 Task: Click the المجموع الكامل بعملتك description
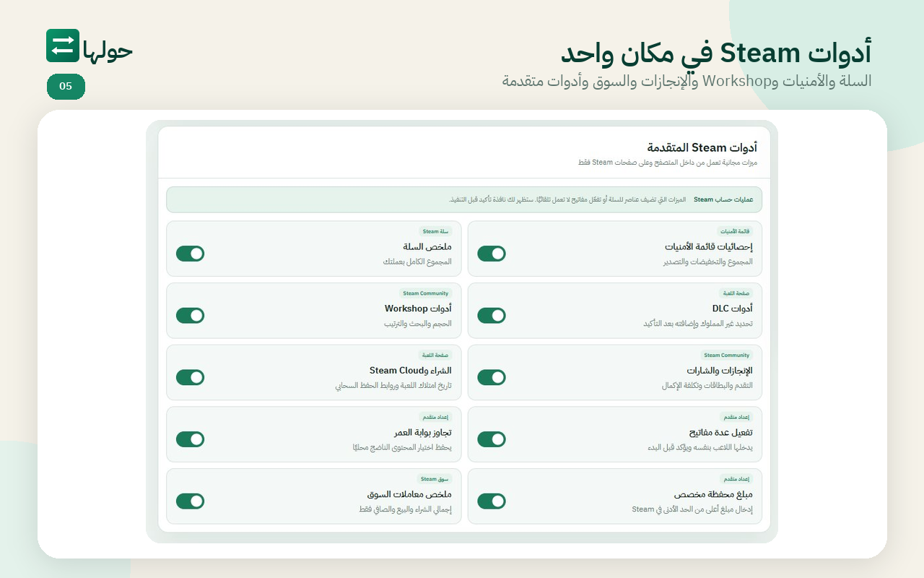[x=417, y=262]
